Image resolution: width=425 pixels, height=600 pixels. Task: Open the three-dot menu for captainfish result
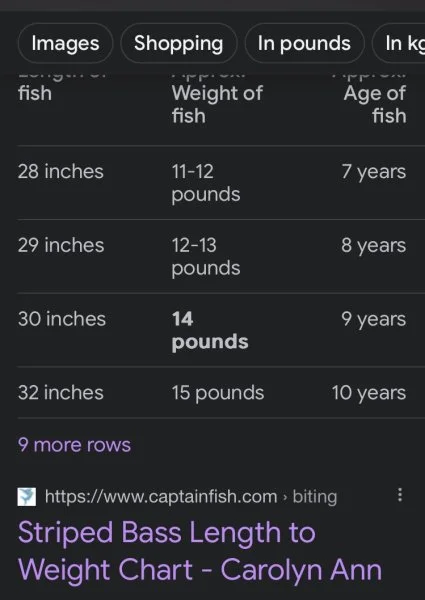(x=400, y=495)
